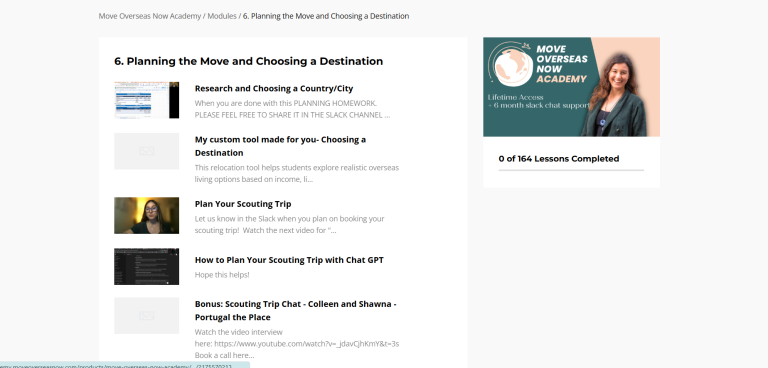Screen dimensions: 768x368
Task: Open How to Plan Your Scouting Trip with Chat GPT
Action: coord(289,260)
